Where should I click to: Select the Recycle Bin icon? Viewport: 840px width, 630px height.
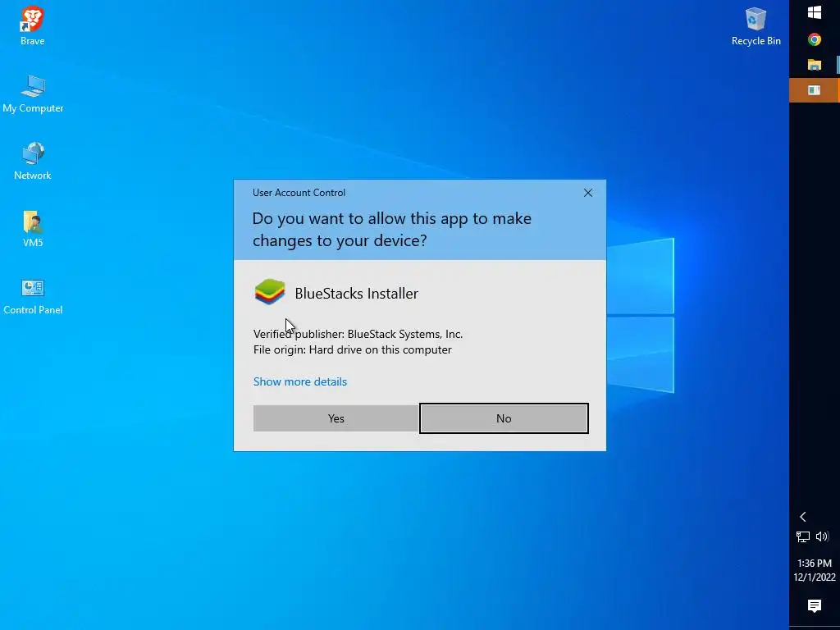pos(756,26)
